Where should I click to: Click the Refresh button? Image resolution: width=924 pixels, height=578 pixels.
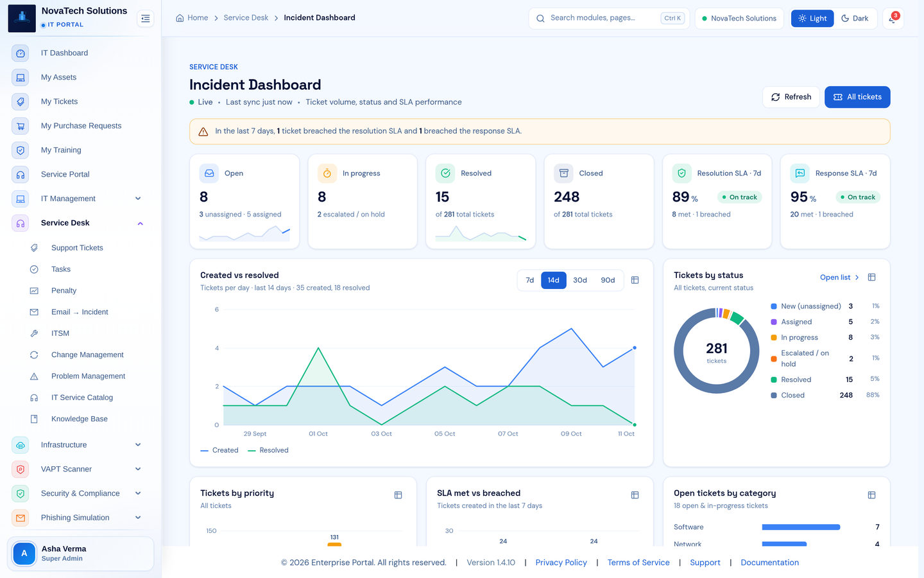(x=791, y=97)
